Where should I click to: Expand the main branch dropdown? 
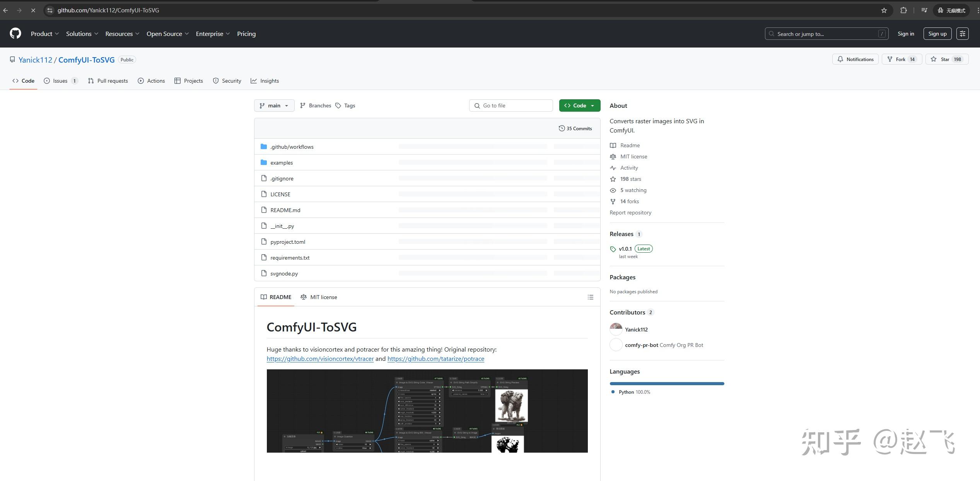click(x=274, y=105)
